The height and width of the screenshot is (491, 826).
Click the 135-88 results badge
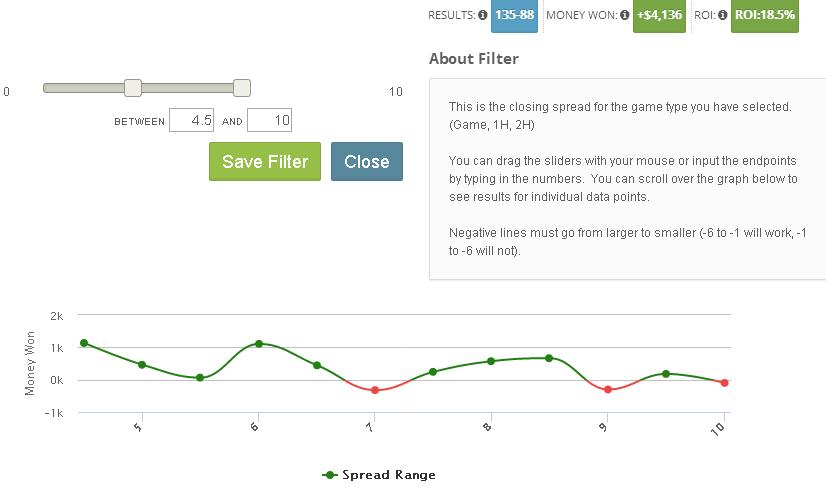(x=514, y=15)
